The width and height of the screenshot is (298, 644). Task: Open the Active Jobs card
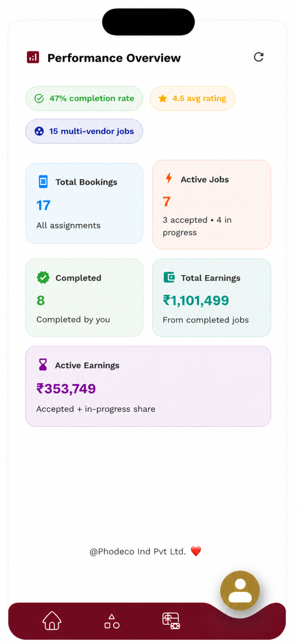click(212, 205)
